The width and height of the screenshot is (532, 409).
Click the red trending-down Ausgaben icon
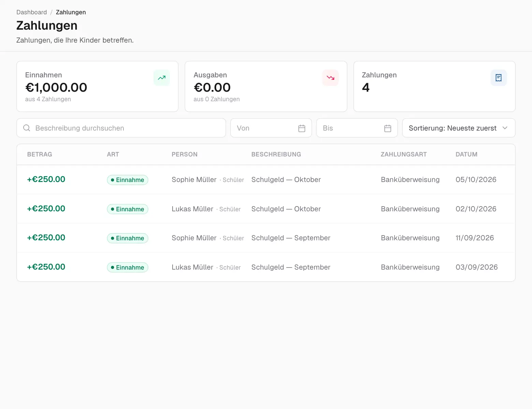pos(330,78)
